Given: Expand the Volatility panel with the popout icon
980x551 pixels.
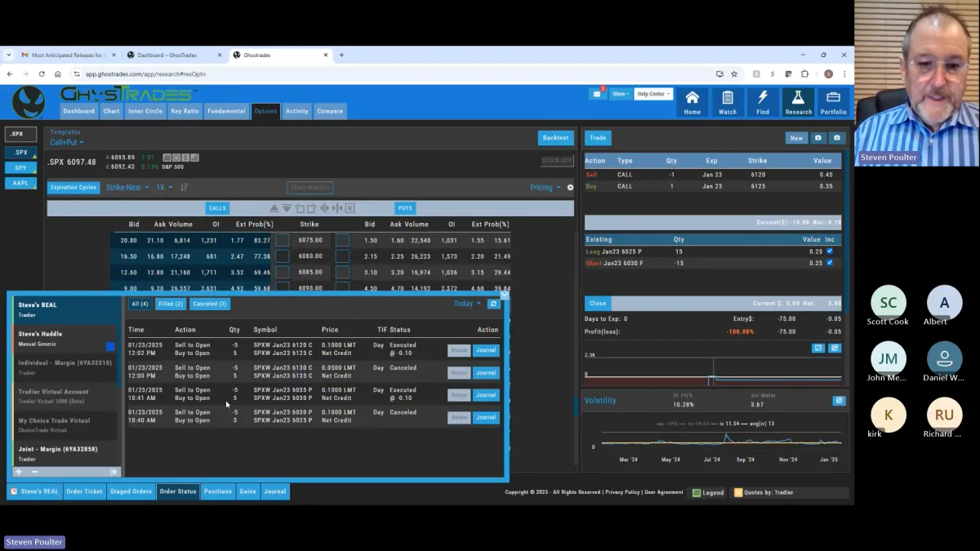Looking at the screenshot, I should 838,401.
